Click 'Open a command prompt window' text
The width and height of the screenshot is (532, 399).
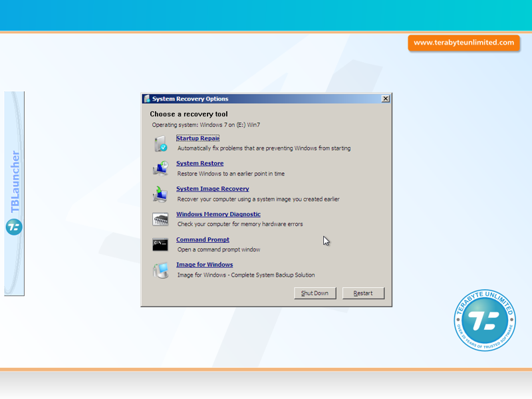(x=219, y=249)
